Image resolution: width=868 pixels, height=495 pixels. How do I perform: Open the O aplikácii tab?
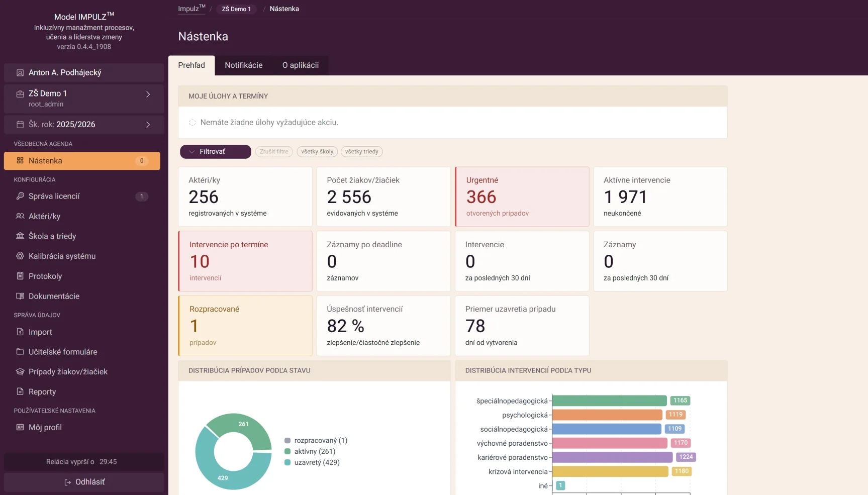point(301,65)
